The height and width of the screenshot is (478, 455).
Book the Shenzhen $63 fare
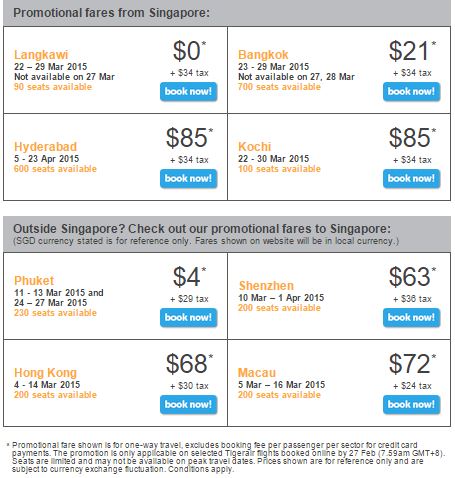(411, 317)
